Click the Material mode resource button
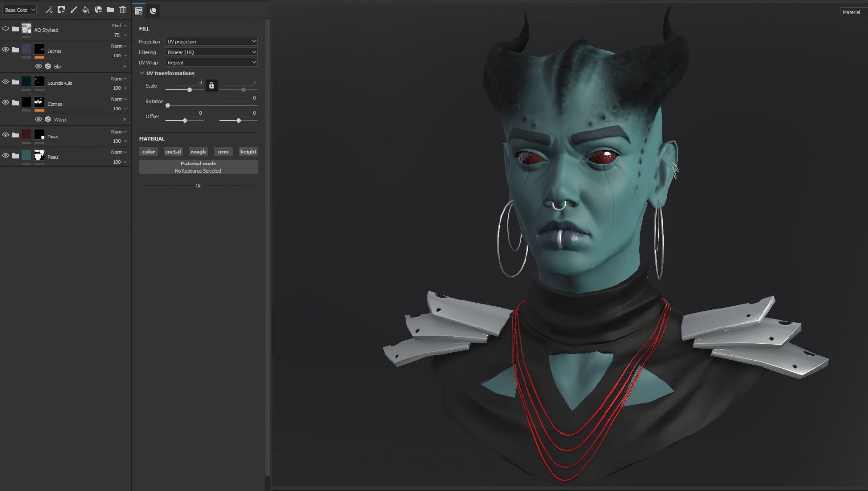 198,167
